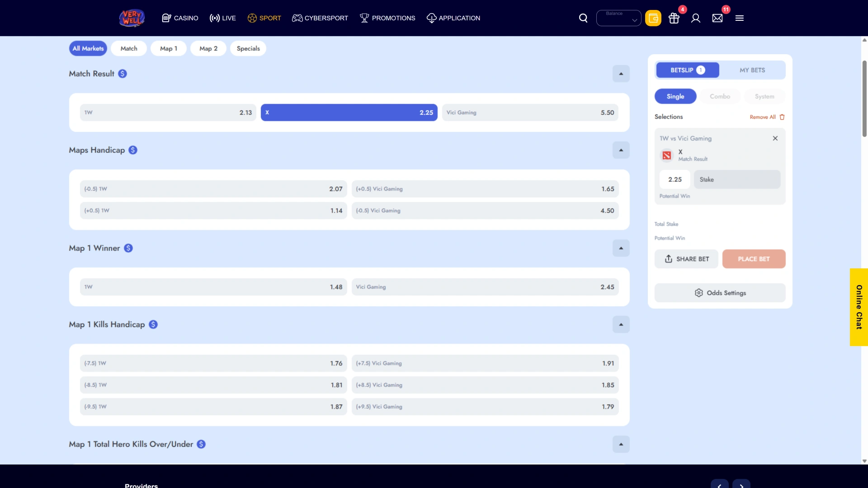Select (+0.5) Vici Gaming handicap 1.65
The height and width of the screenshot is (488, 868).
pyautogui.click(x=485, y=189)
